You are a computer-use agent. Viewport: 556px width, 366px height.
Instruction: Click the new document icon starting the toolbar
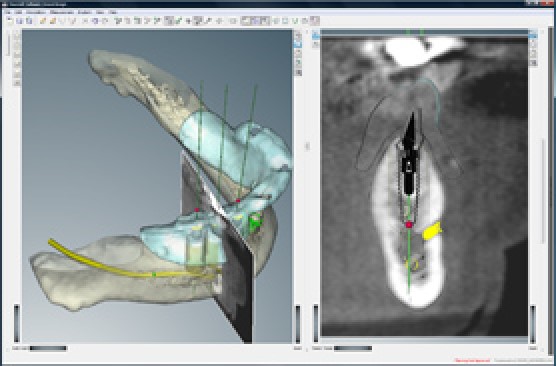click(10, 21)
